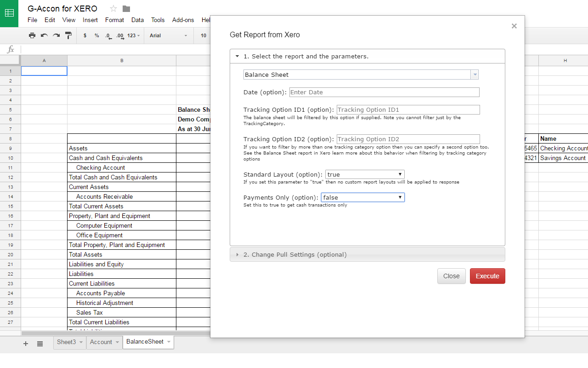Open the Insert menu

90,20
